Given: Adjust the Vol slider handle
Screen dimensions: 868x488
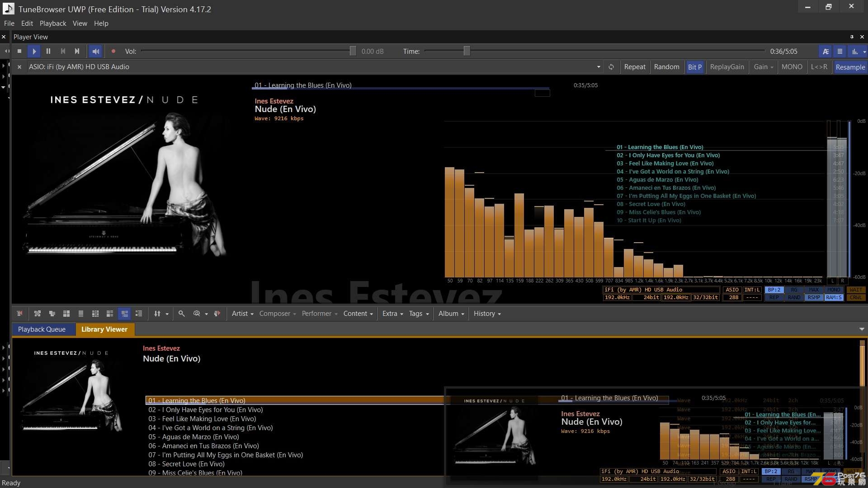Looking at the screenshot, I should (x=353, y=52).
